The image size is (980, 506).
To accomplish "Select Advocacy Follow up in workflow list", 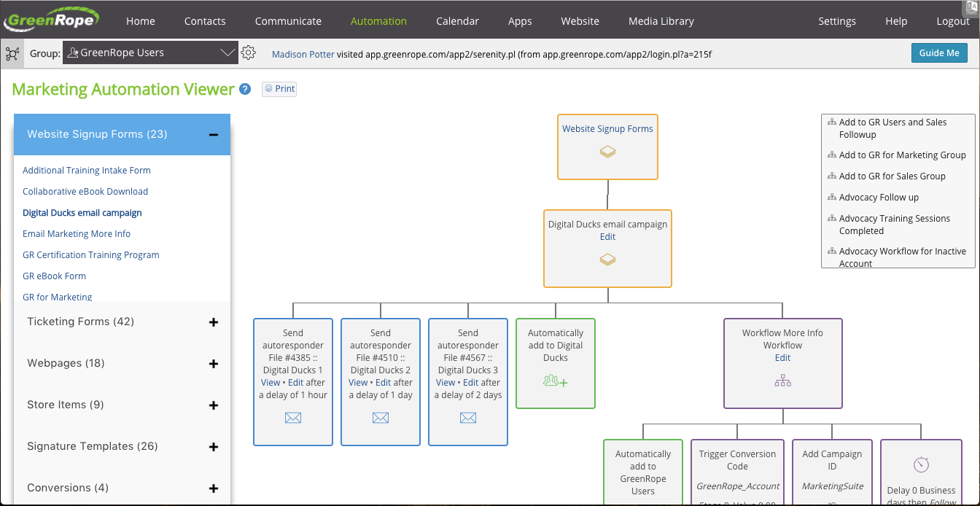I will coord(879,198).
